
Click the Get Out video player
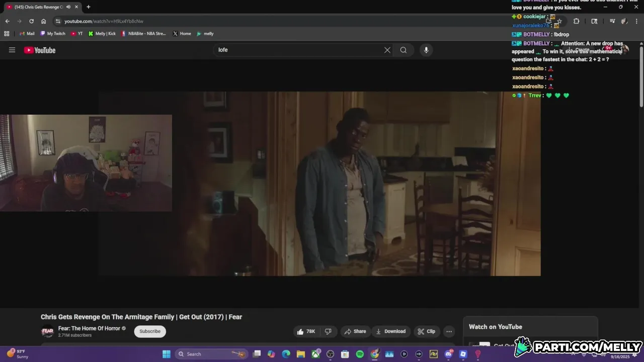(x=319, y=184)
